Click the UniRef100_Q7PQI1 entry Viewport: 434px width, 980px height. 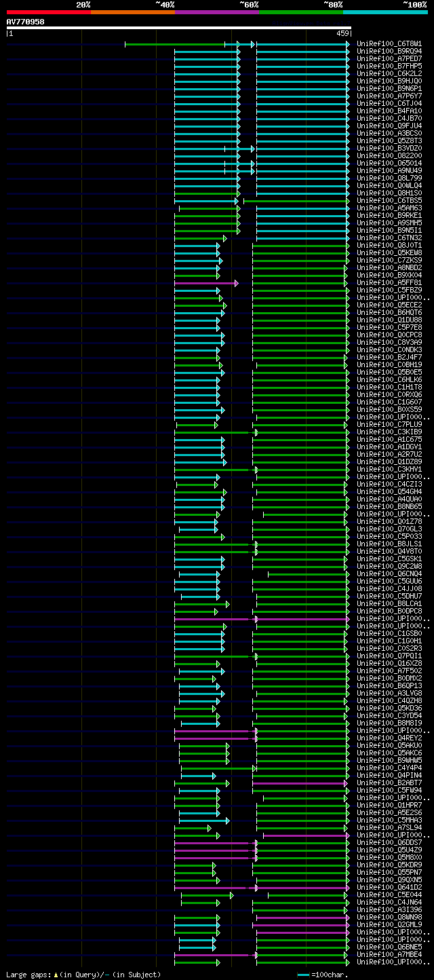click(x=389, y=656)
